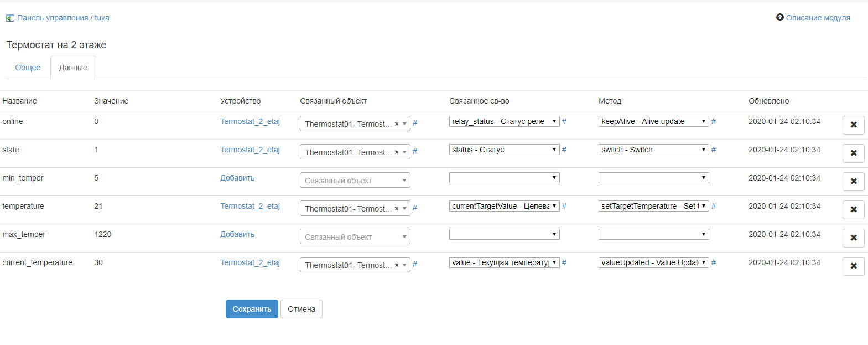
Task: Click the current_temperature row name
Action: pos(37,262)
